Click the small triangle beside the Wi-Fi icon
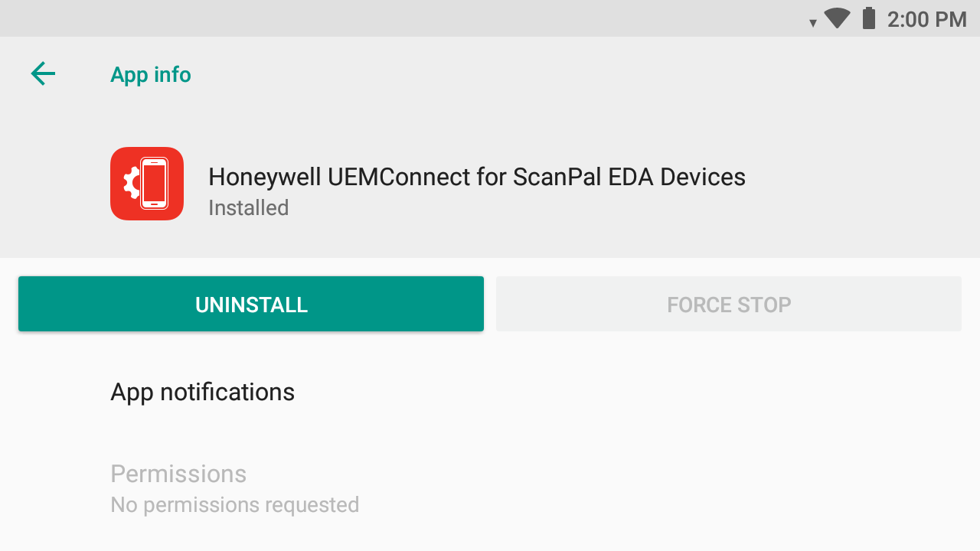Image resolution: width=980 pixels, height=551 pixels. [x=813, y=23]
